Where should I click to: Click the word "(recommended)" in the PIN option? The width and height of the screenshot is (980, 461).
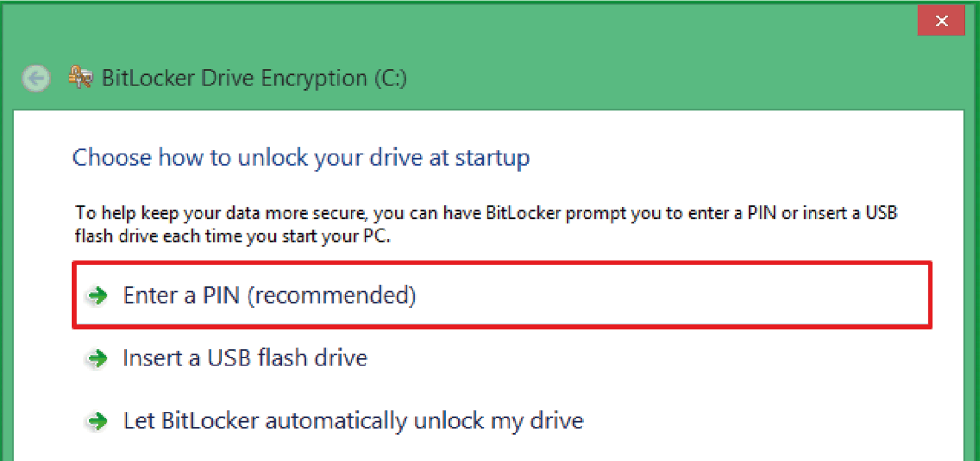click(x=331, y=295)
